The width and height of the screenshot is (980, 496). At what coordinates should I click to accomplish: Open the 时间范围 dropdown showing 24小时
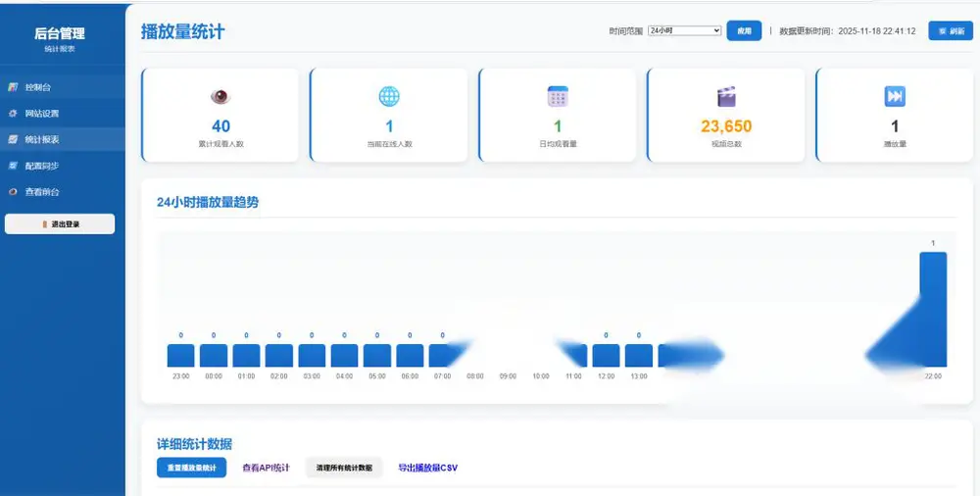[x=684, y=30]
